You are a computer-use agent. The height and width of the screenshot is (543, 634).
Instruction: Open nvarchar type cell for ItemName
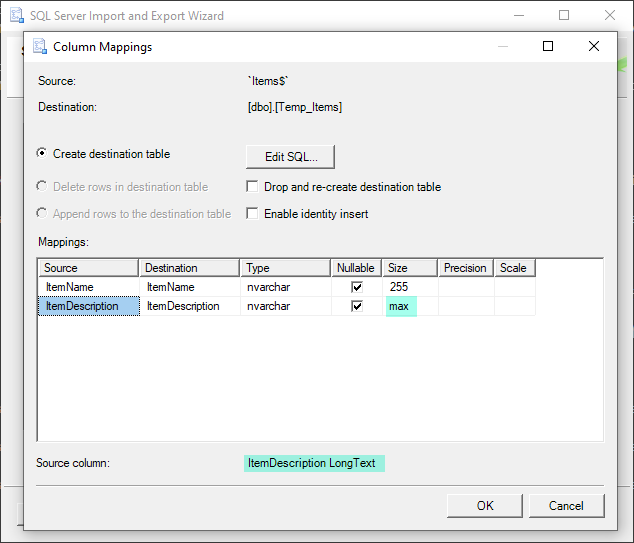[x=286, y=287]
